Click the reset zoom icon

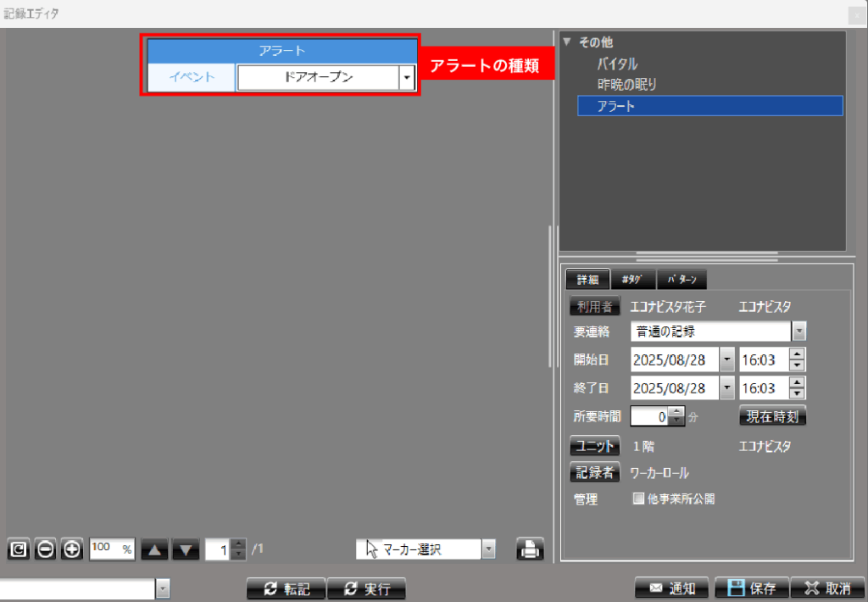point(18,549)
